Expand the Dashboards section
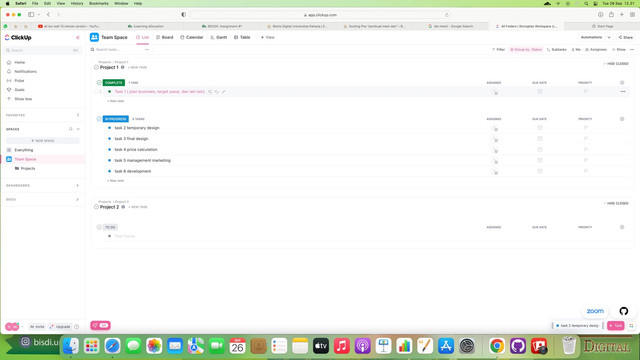 click(x=78, y=185)
